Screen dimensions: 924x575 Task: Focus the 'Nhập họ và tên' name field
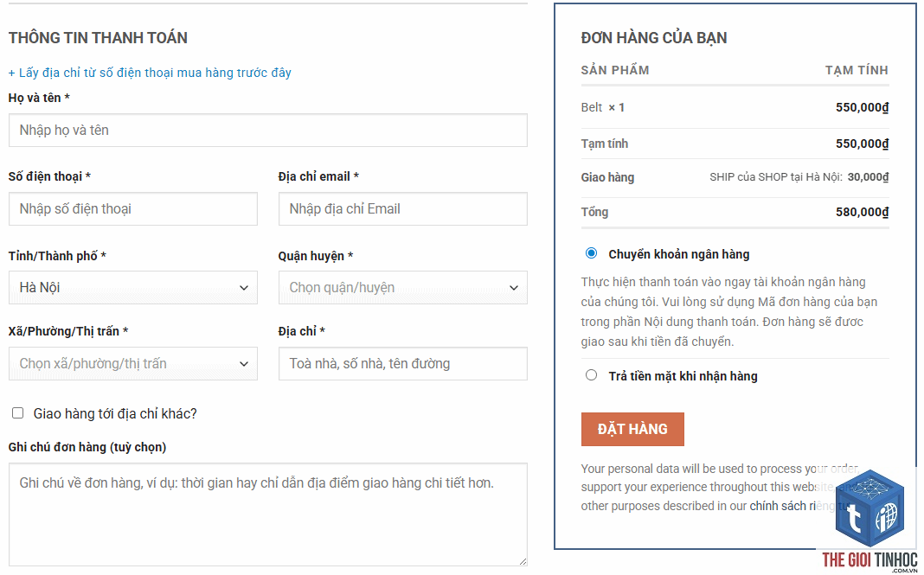pyautogui.click(x=268, y=131)
